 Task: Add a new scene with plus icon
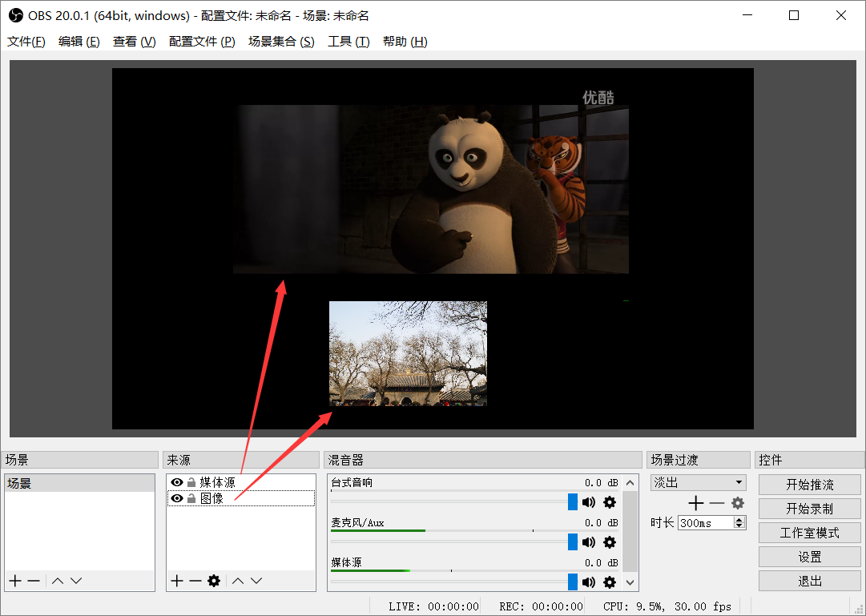click(x=15, y=581)
